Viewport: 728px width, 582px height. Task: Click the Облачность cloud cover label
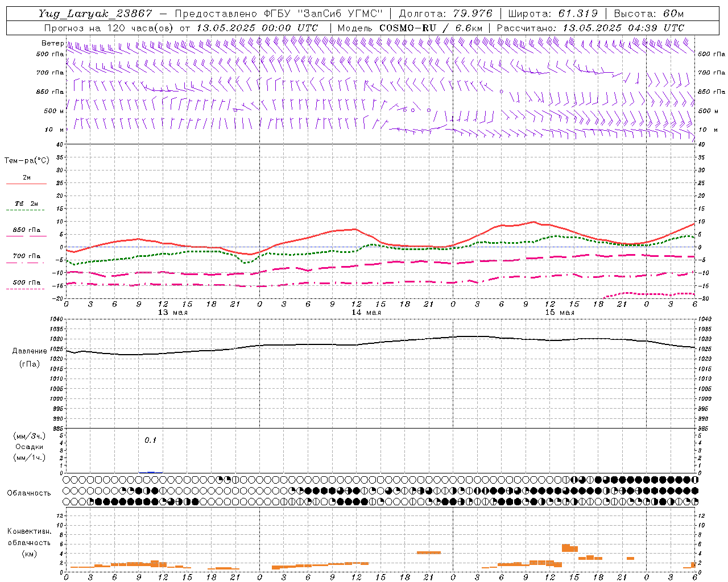29,493
